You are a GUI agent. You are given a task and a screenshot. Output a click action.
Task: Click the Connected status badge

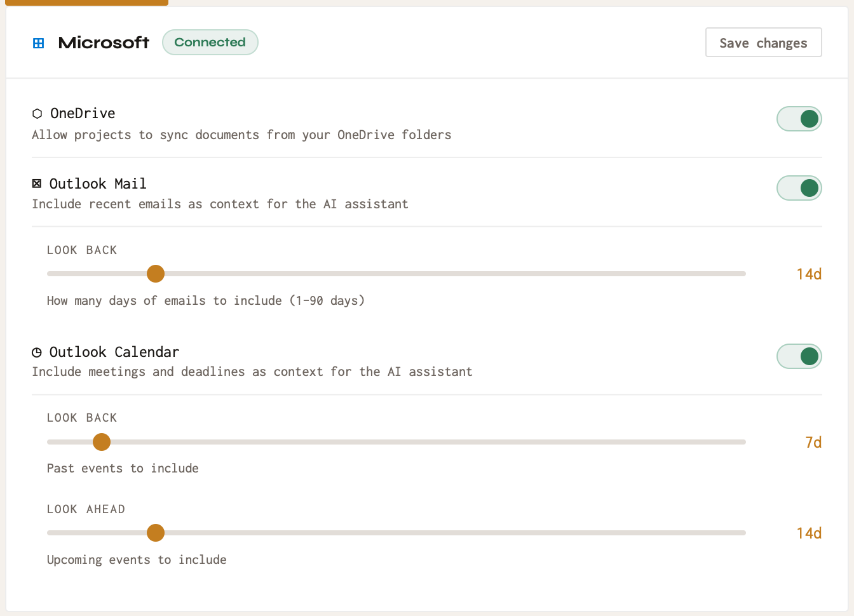[x=210, y=42]
